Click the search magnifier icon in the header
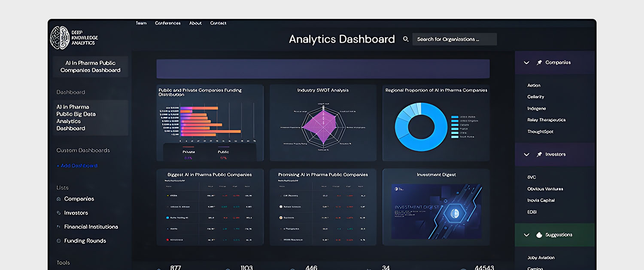 (406, 39)
